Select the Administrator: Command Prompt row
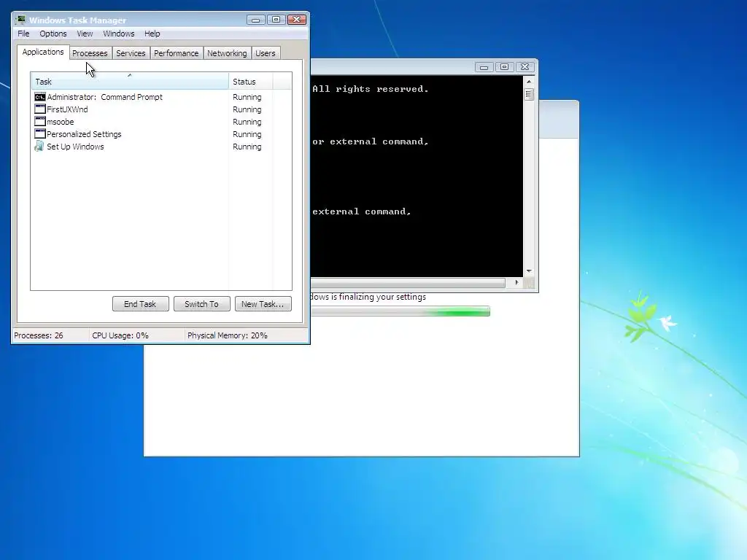747x560 pixels. (161, 97)
